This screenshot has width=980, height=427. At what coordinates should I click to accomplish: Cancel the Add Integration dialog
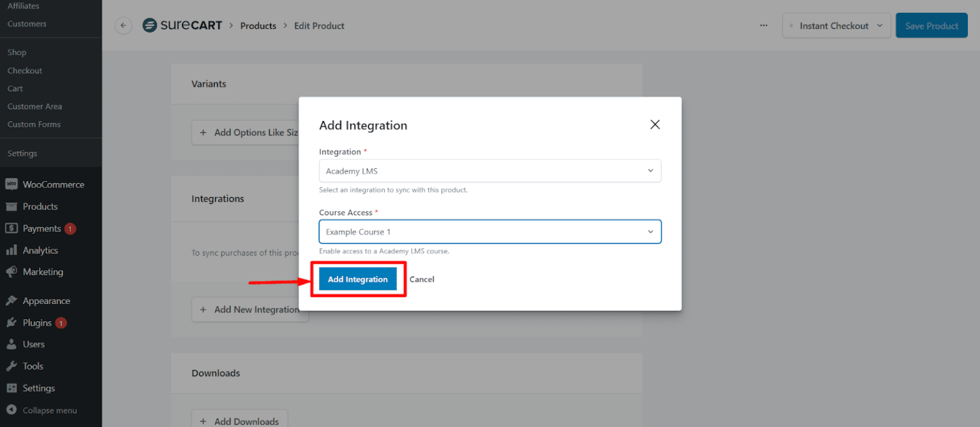pos(422,279)
